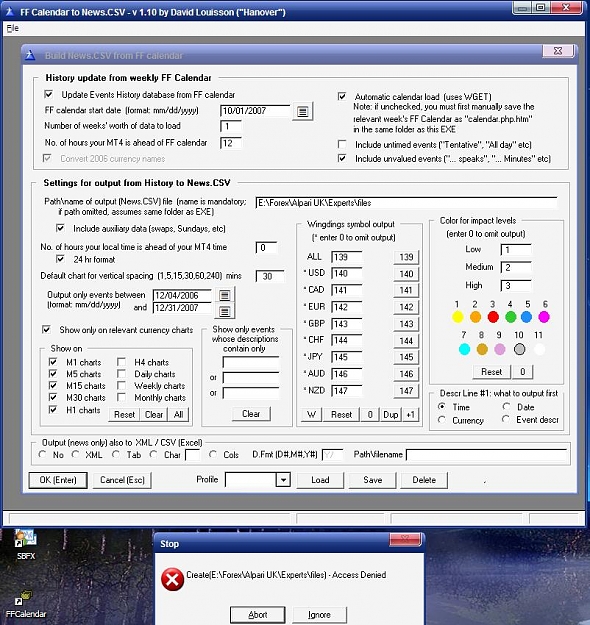Toggle Include unvalued events checkbox
This screenshot has width=590, height=625.
[x=342, y=158]
